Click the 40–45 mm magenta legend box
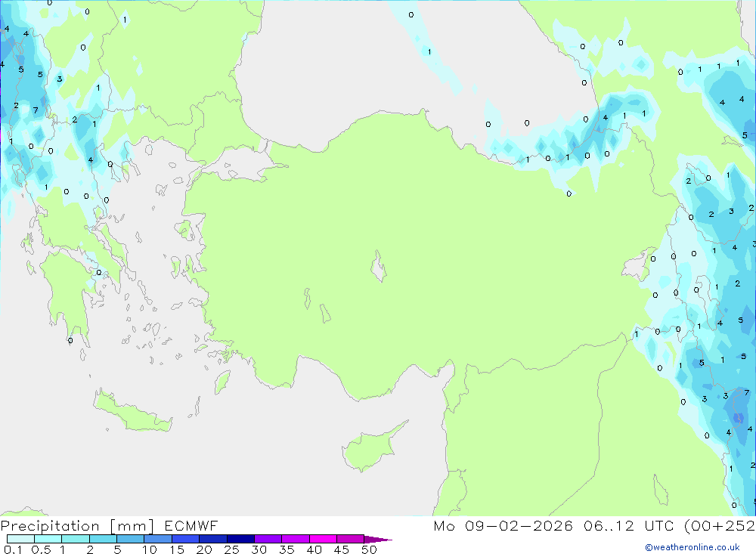This screenshot has width=756, height=554. coord(323,539)
